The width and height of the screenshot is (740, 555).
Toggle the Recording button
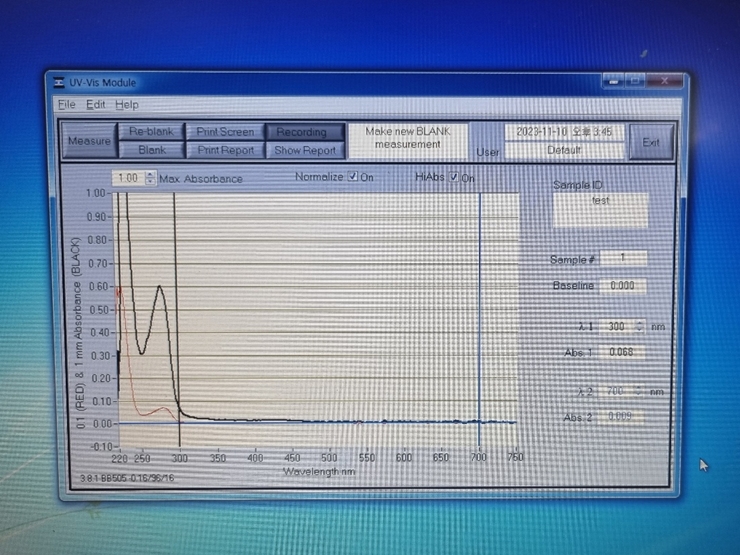(302, 132)
